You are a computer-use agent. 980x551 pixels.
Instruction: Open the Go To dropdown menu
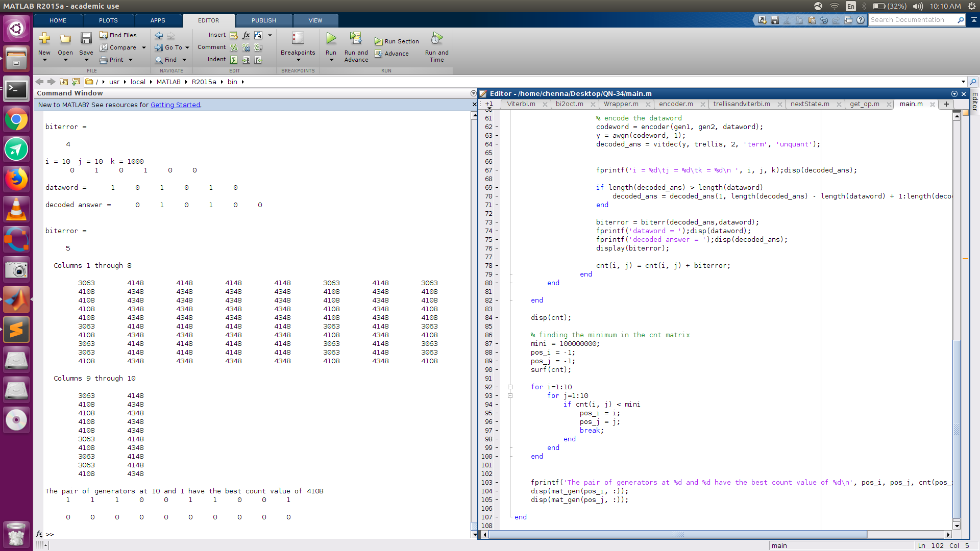[x=187, y=47]
